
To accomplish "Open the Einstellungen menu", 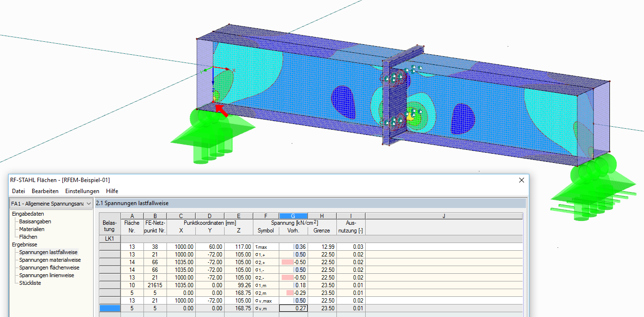I will point(82,191).
